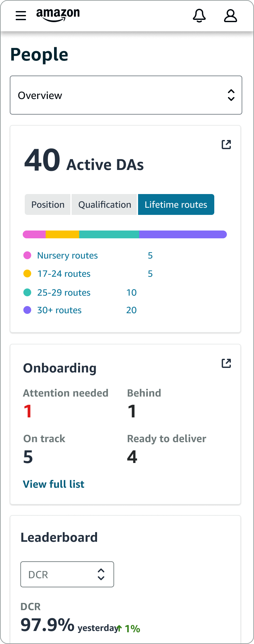Screen dimensions: 254x644
Task: Click the purple segment of the routes bar
Action: pos(182,234)
